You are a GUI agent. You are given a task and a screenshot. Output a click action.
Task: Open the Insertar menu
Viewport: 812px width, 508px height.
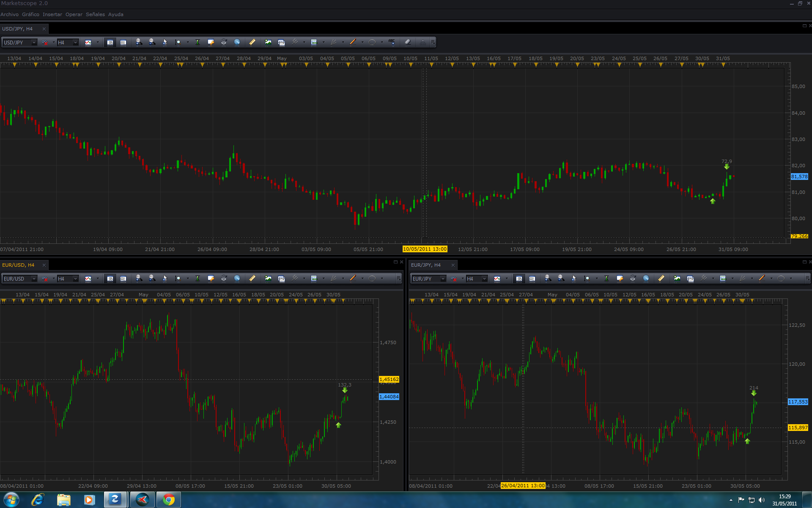coord(52,14)
